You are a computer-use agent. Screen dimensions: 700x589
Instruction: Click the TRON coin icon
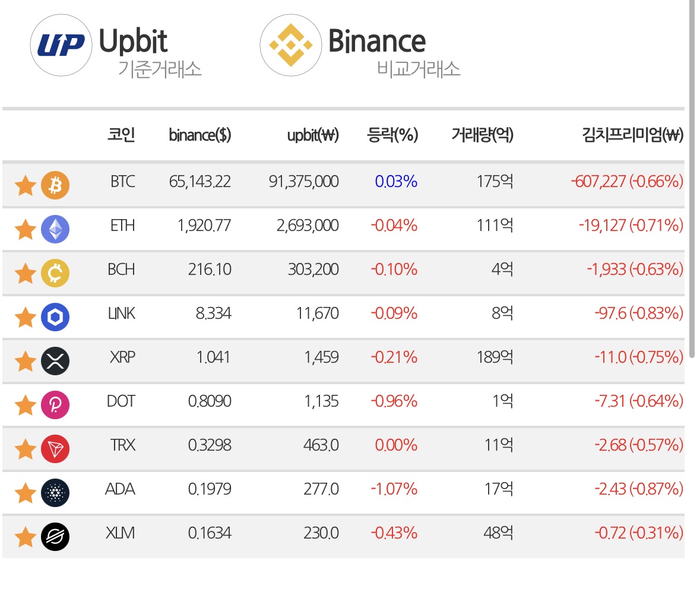coord(55,449)
